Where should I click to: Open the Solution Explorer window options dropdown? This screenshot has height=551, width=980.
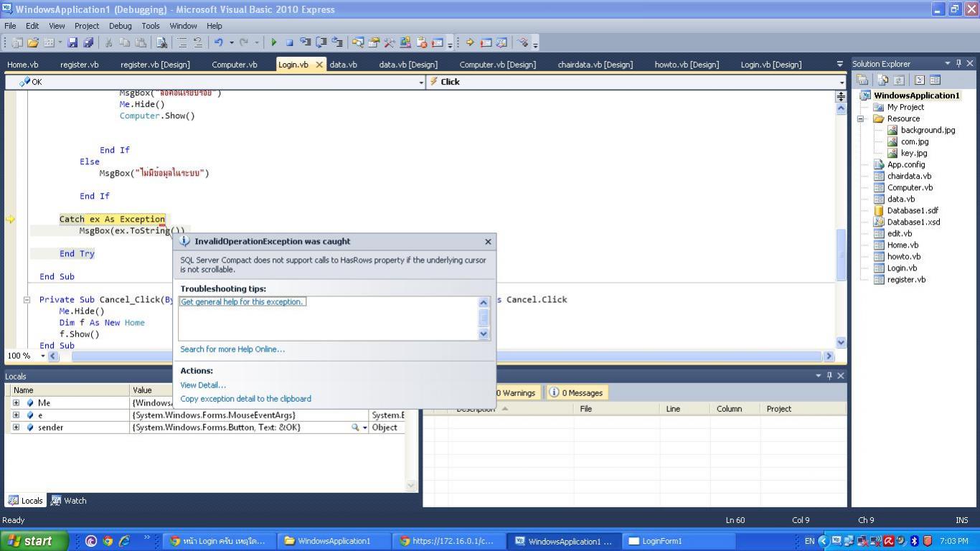947,63
